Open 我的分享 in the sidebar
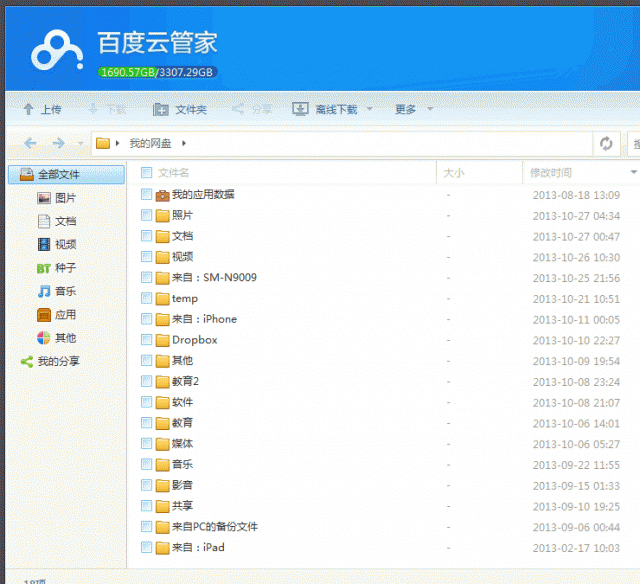The height and width of the screenshot is (584, 640). click(x=50, y=362)
